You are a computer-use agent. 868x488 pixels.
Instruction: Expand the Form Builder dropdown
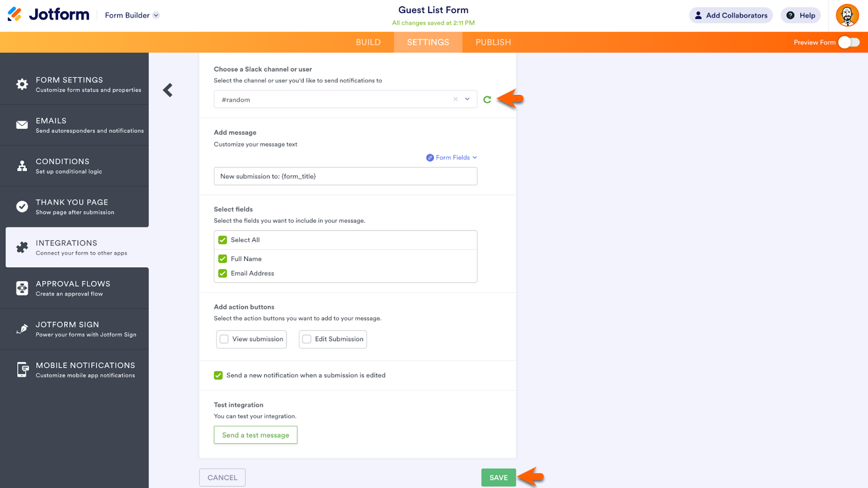pos(156,15)
